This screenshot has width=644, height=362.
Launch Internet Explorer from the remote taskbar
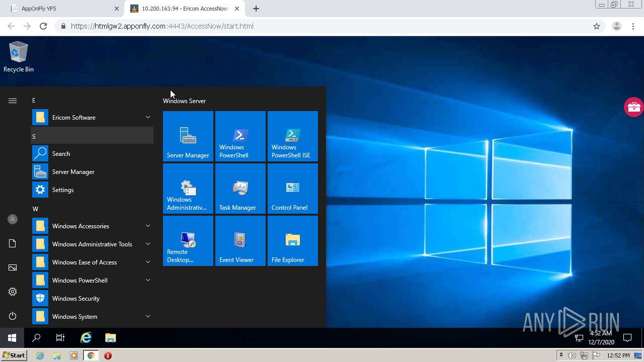coord(86,338)
